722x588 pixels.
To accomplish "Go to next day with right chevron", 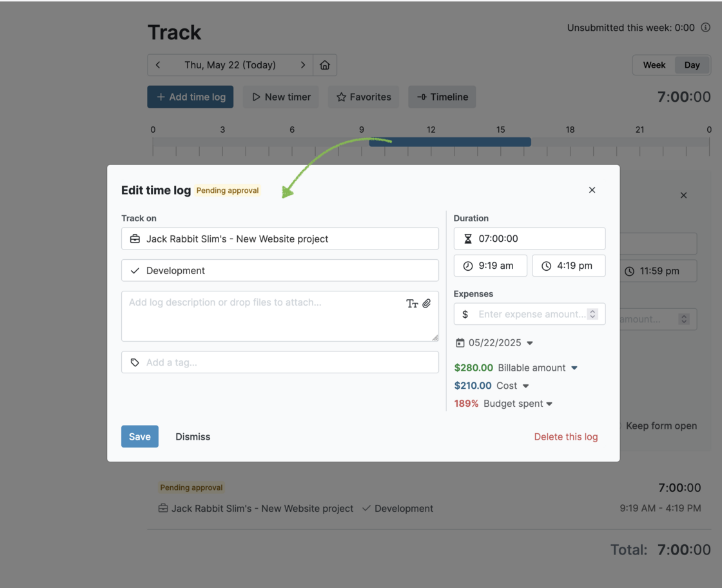I will (x=302, y=65).
